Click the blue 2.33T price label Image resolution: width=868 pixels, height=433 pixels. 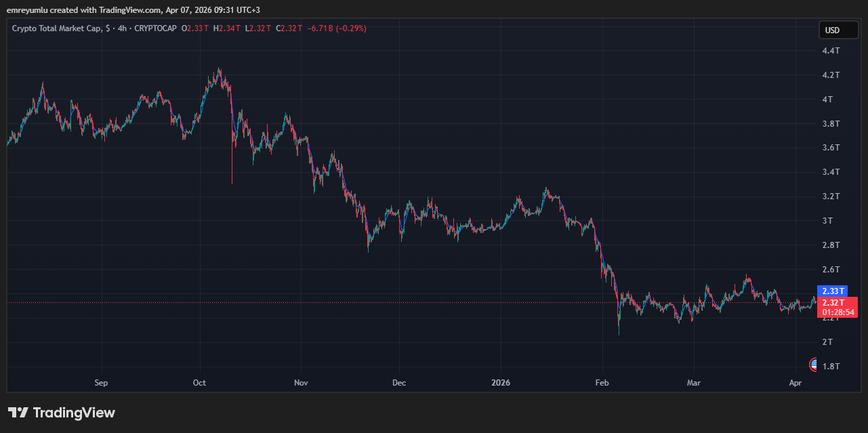coord(833,291)
